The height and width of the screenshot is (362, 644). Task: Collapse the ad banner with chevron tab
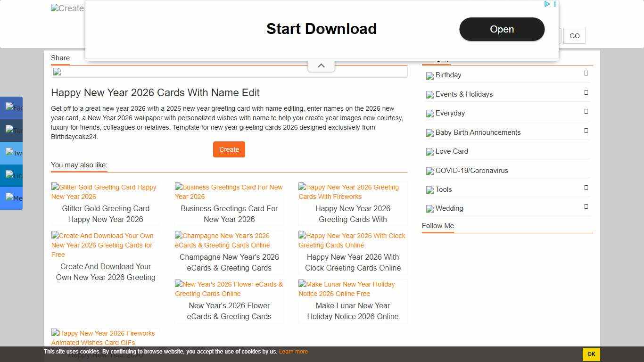[321, 66]
